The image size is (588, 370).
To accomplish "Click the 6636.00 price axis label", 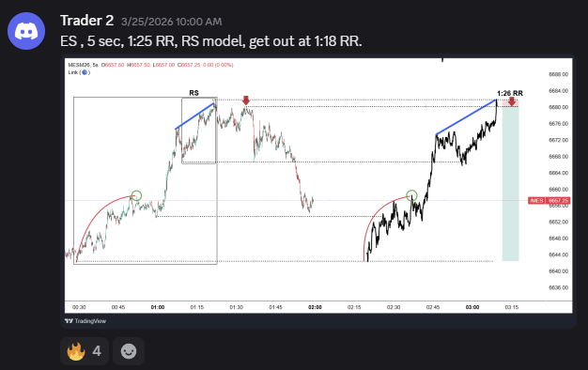I will click(x=558, y=287).
